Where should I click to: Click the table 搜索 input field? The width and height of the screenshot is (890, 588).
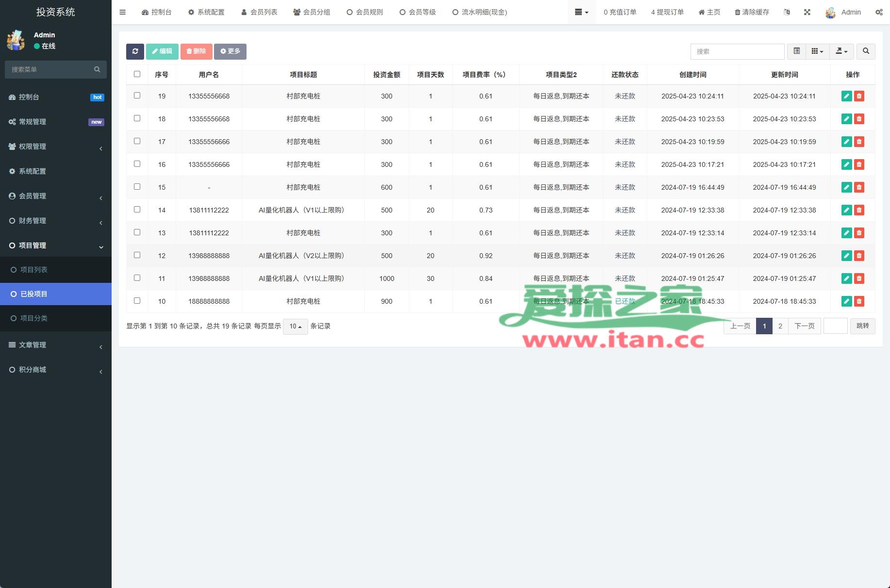click(737, 51)
